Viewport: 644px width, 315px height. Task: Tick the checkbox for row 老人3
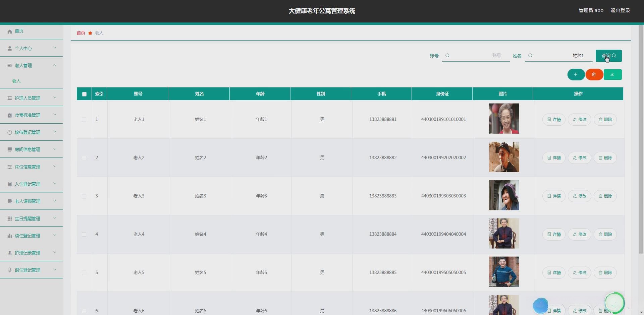(84, 196)
